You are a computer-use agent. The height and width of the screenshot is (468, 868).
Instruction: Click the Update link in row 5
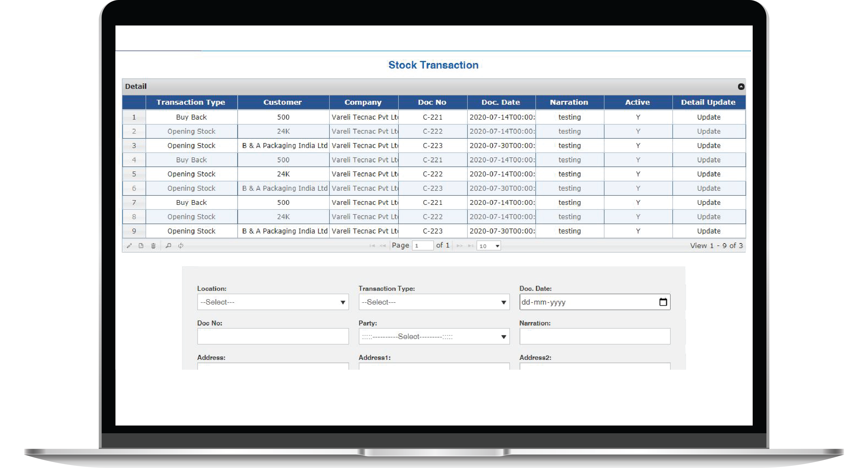(709, 174)
